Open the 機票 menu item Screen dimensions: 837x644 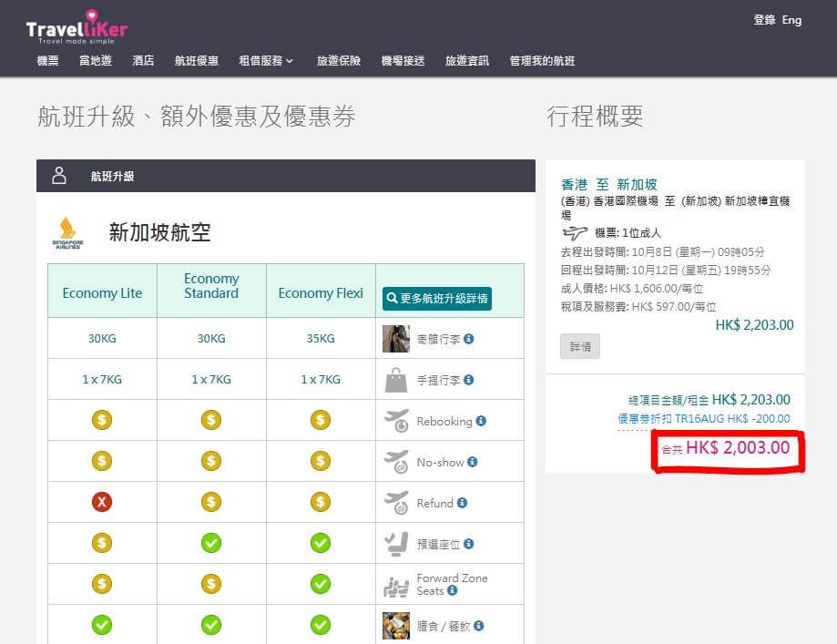[47, 61]
